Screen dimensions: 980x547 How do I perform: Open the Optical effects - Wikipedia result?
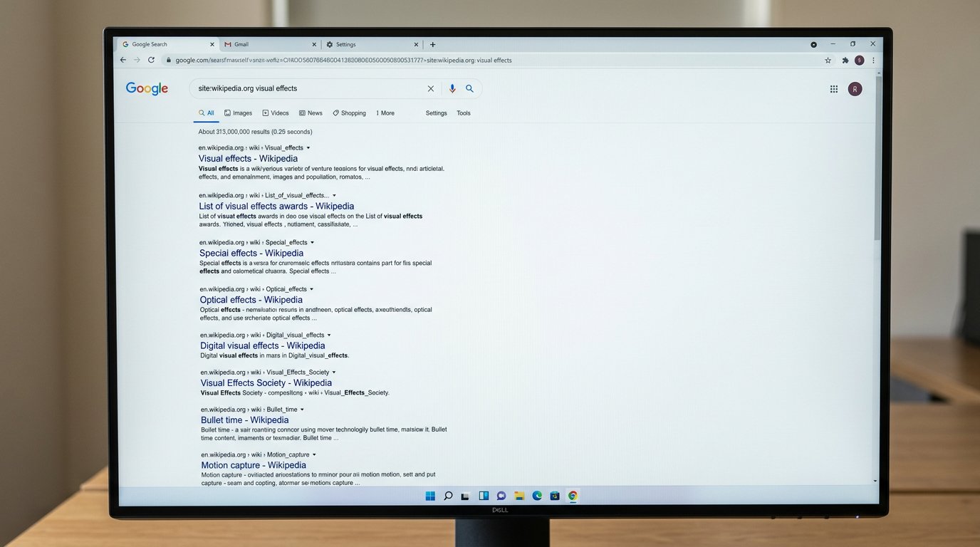[251, 300]
